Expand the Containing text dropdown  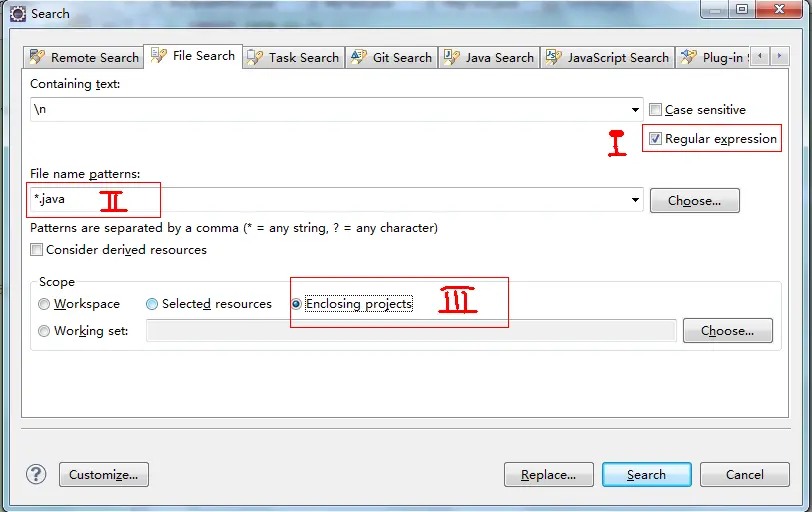tap(636, 110)
